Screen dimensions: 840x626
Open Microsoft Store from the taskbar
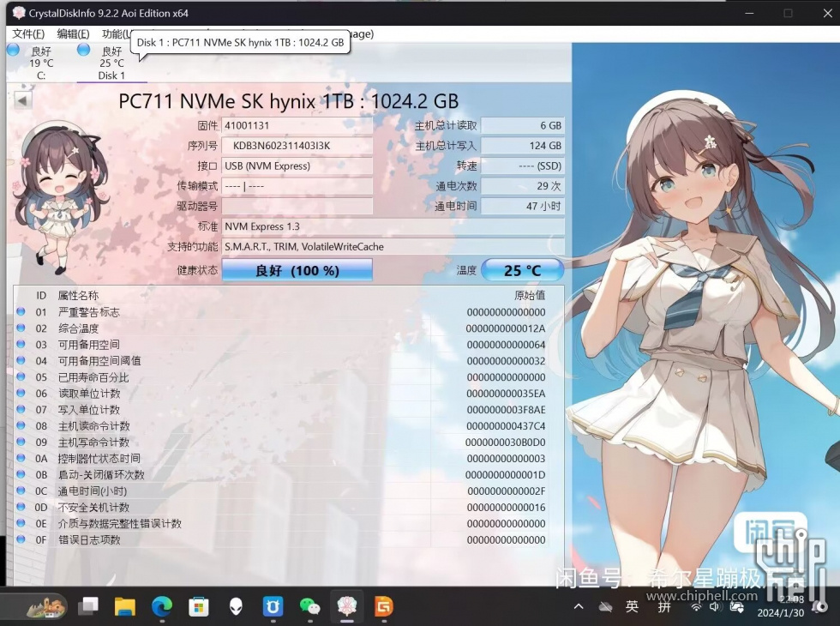pyautogui.click(x=199, y=606)
